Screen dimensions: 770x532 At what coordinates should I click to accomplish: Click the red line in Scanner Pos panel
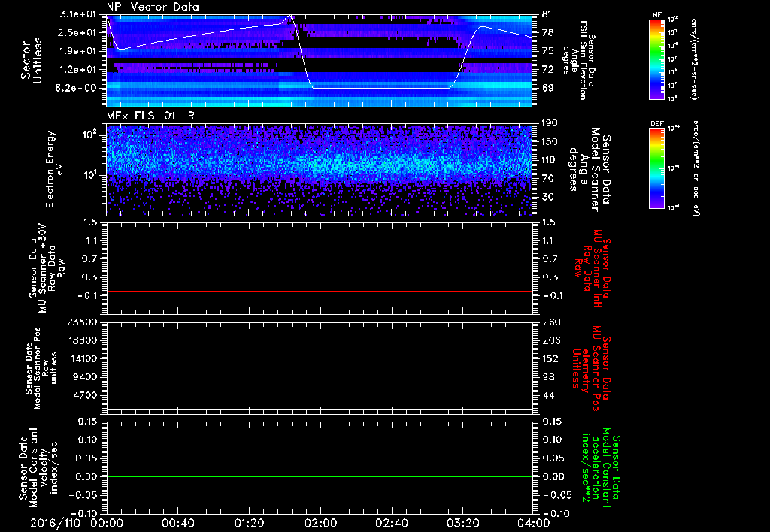(x=319, y=382)
